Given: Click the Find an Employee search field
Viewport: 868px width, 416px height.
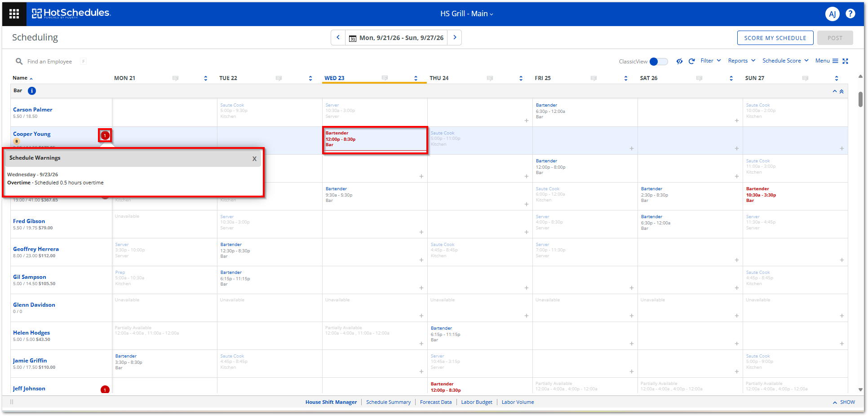Looking at the screenshot, I should click(50, 62).
